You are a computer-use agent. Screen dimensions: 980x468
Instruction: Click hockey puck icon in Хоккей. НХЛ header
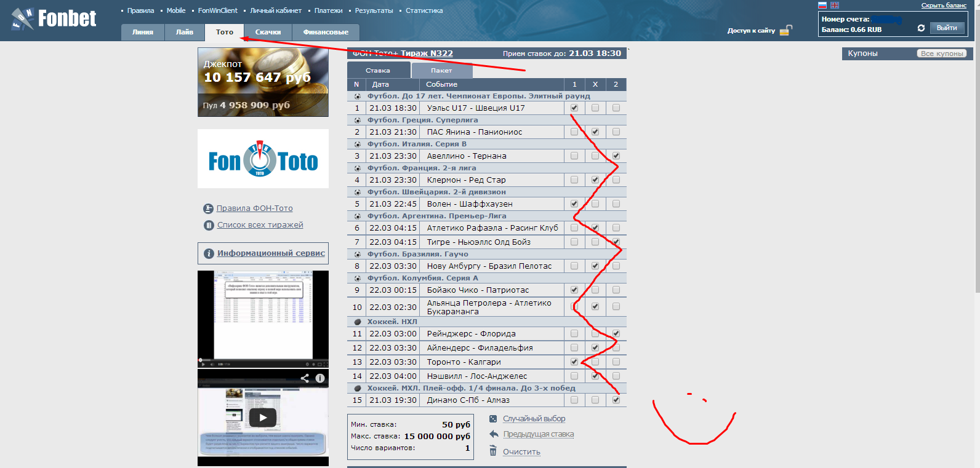(x=358, y=322)
